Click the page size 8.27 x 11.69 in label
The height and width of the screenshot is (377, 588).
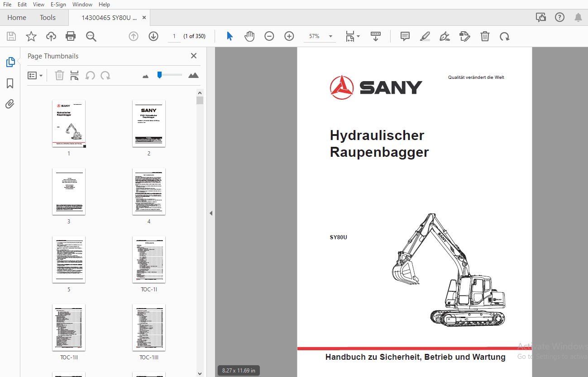239,371
